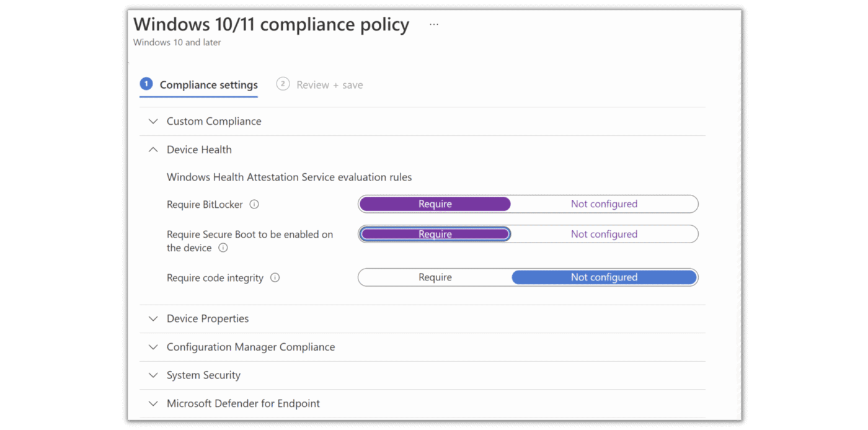Set Require BitLocker to Not configured
The height and width of the screenshot is (430, 868).
click(x=604, y=204)
